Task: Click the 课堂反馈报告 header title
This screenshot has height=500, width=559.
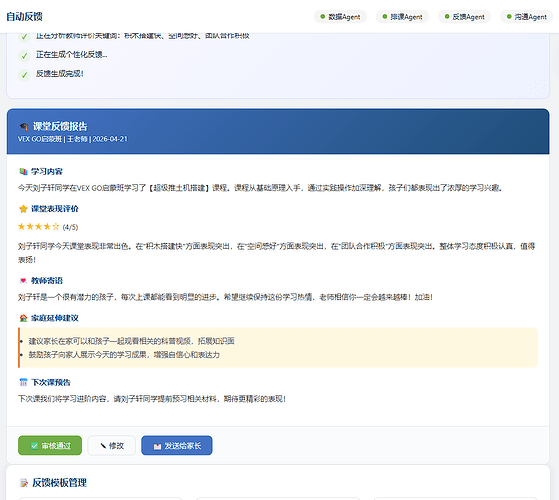Action: coord(60,127)
